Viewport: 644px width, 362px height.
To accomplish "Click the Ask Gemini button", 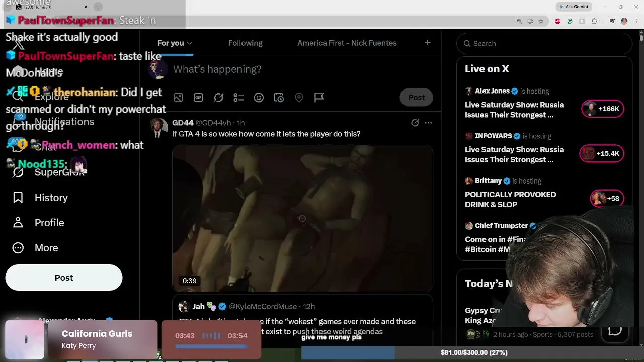I will click(x=573, y=7).
